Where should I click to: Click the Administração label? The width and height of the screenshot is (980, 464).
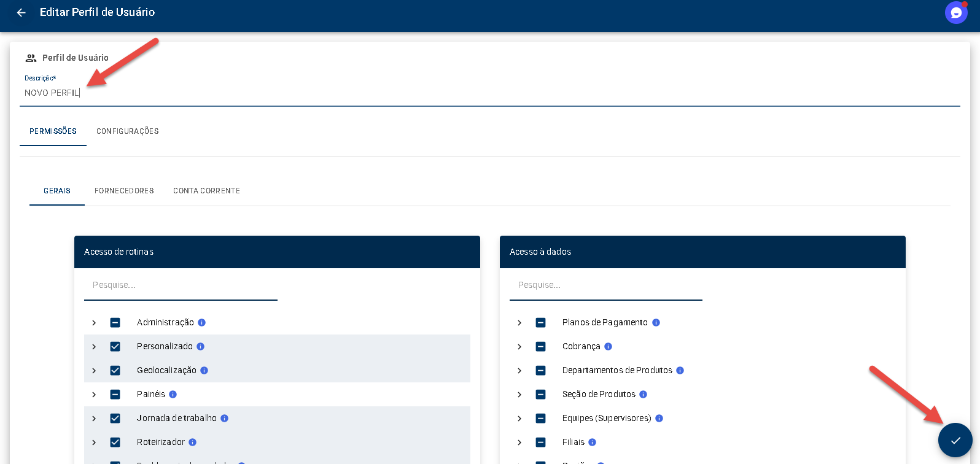(165, 322)
